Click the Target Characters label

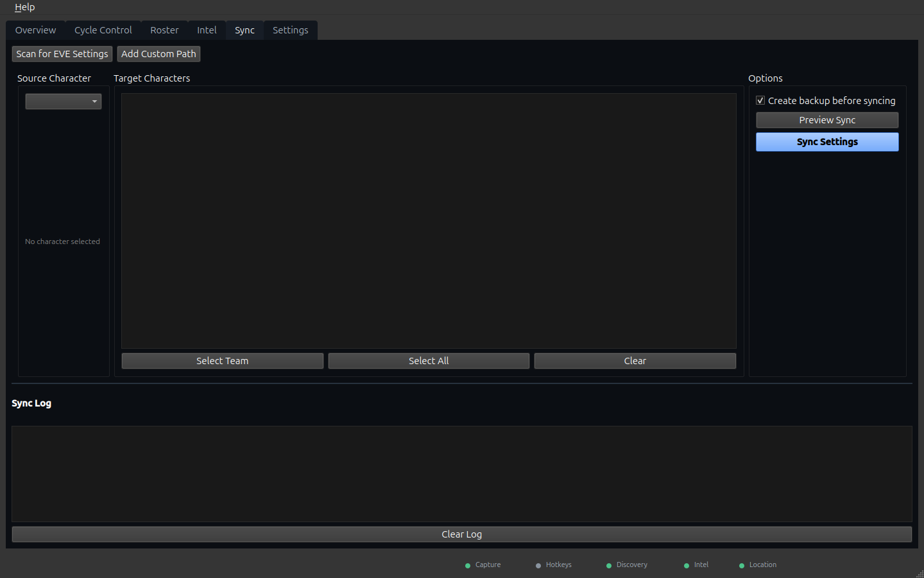click(151, 78)
